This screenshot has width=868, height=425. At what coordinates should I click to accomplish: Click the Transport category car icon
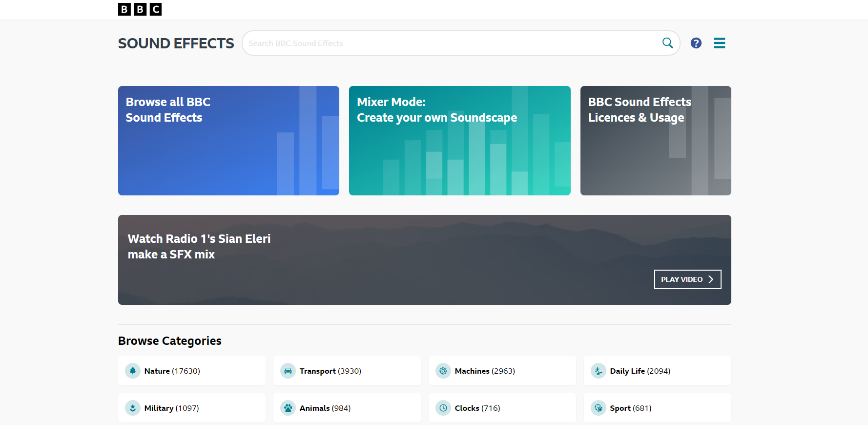[288, 371]
